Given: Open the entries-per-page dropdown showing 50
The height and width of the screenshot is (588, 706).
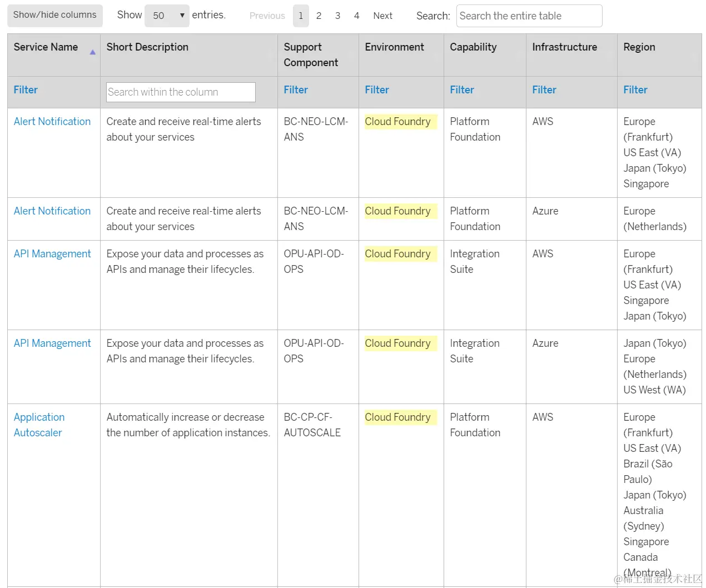Looking at the screenshot, I should (x=167, y=16).
